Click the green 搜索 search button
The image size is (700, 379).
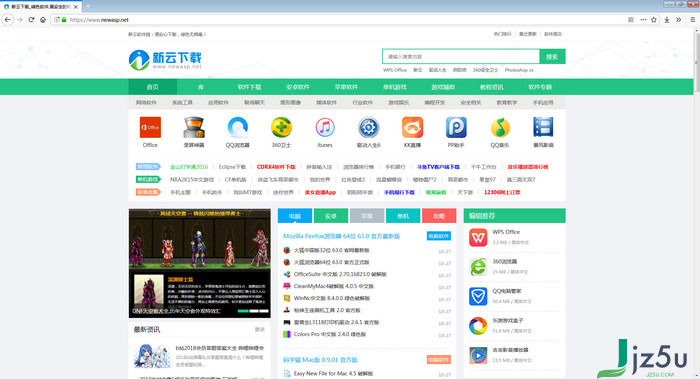(552, 57)
